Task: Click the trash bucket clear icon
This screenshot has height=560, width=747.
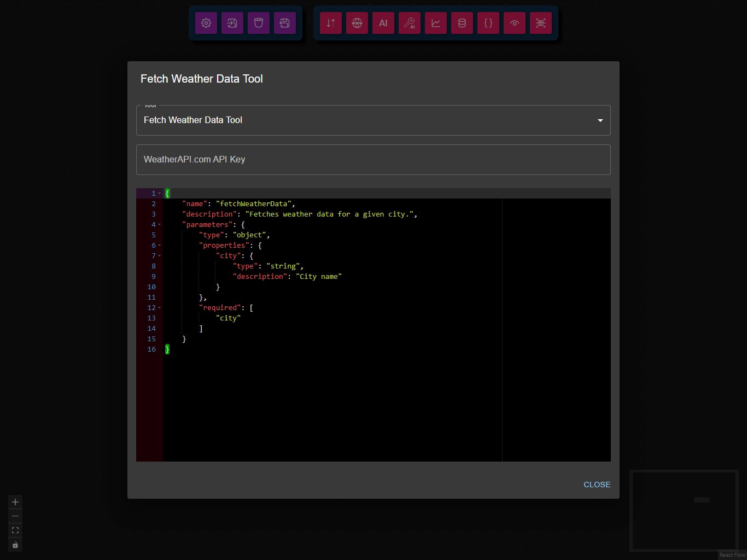Action: [259, 23]
